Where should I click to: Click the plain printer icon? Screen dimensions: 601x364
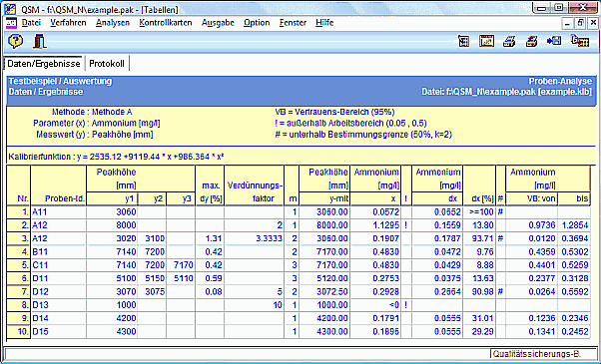509,41
